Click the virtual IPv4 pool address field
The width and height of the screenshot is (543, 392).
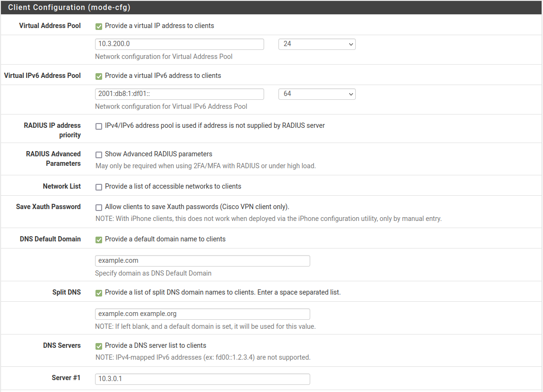[179, 44]
